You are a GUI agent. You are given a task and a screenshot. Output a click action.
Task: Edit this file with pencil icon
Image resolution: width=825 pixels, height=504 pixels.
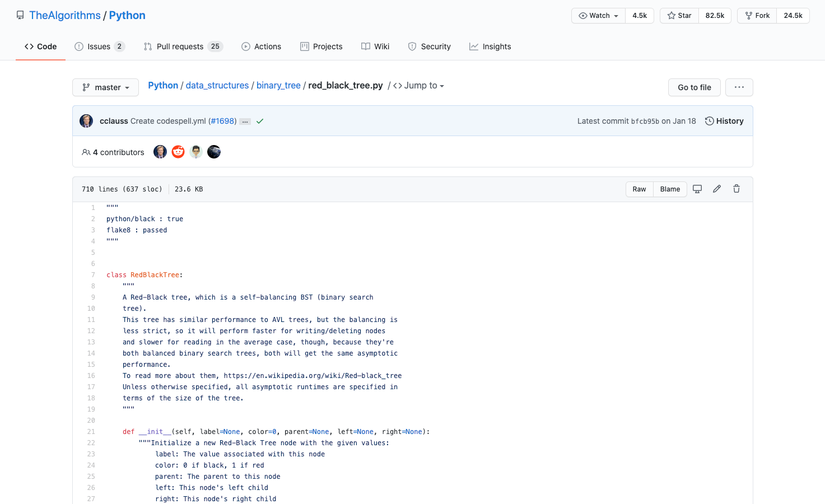coord(717,189)
